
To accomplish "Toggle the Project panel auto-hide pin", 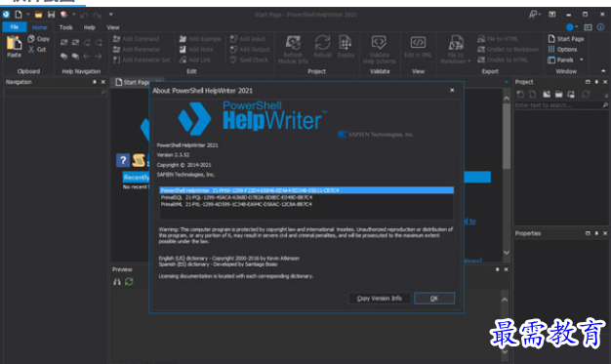I will coord(596,82).
